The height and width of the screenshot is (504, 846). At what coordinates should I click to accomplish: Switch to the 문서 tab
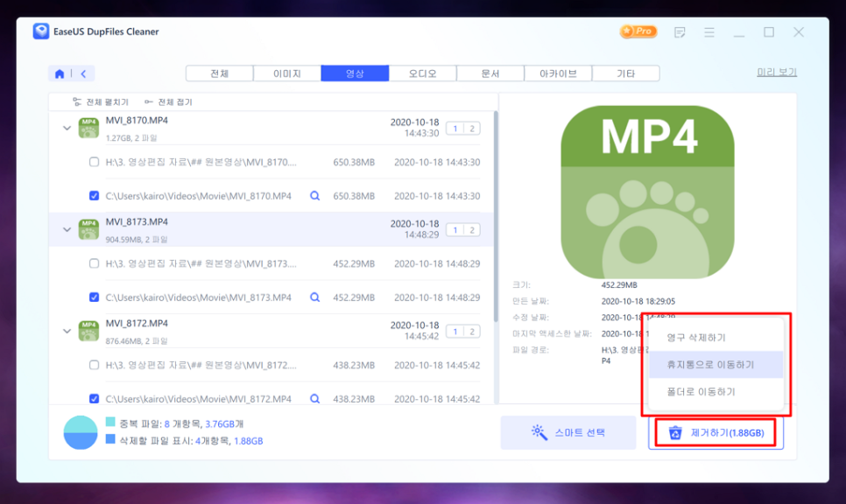pyautogui.click(x=490, y=73)
